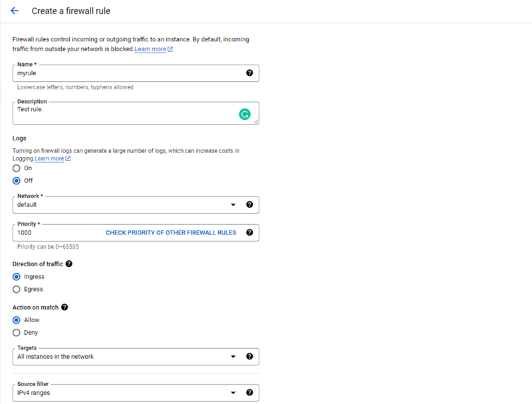The width and height of the screenshot is (532, 404).
Task: Expand the Source filter dropdown arrow
Action: pos(233,393)
